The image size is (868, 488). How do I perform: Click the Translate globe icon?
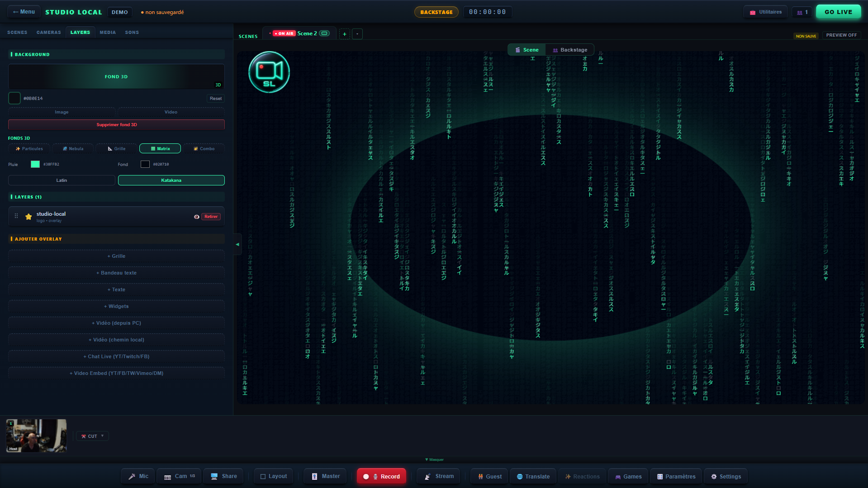pos(520,476)
